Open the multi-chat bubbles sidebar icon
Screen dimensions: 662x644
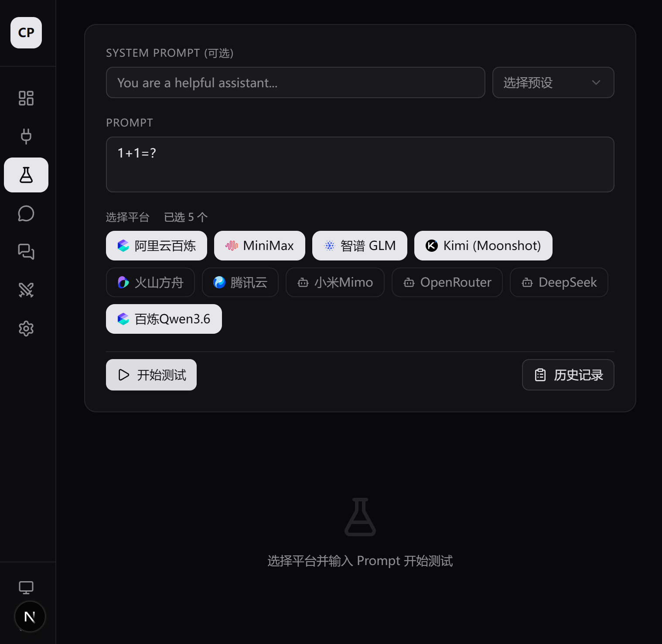point(26,252)
